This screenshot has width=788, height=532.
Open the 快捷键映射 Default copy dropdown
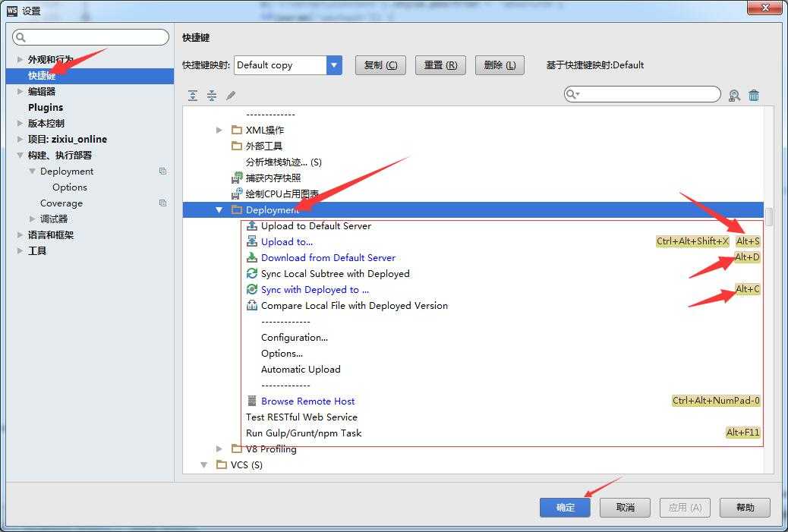point(334,65)
